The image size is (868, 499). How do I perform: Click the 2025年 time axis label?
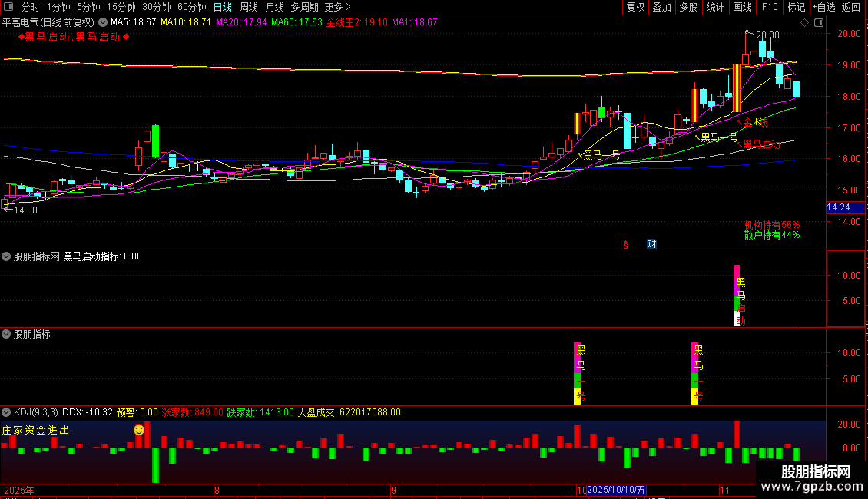19,490
